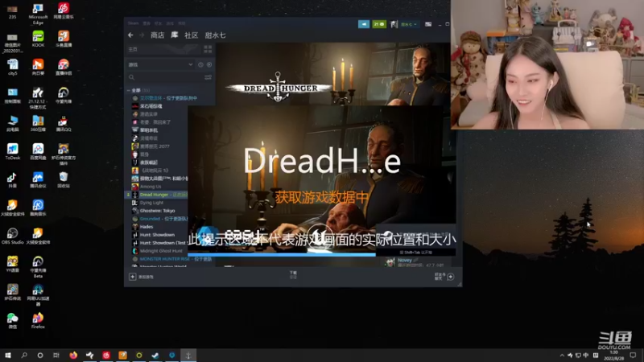Open the 甜水七 profile tab

(x=215, y=35)
